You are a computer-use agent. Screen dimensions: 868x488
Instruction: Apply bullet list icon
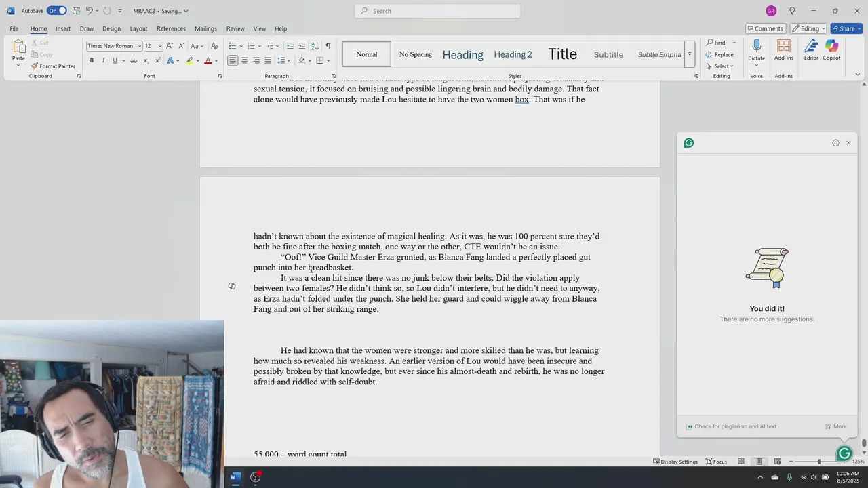(232, 46)
